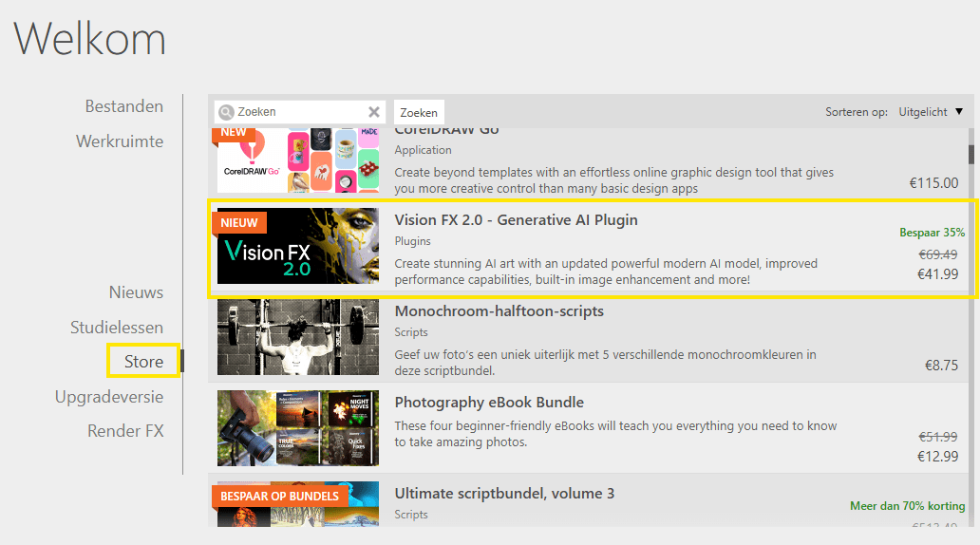Screen dimensions: 980x545
Task: Clear the search field with X icon
Action: click(x=374, y=112)
